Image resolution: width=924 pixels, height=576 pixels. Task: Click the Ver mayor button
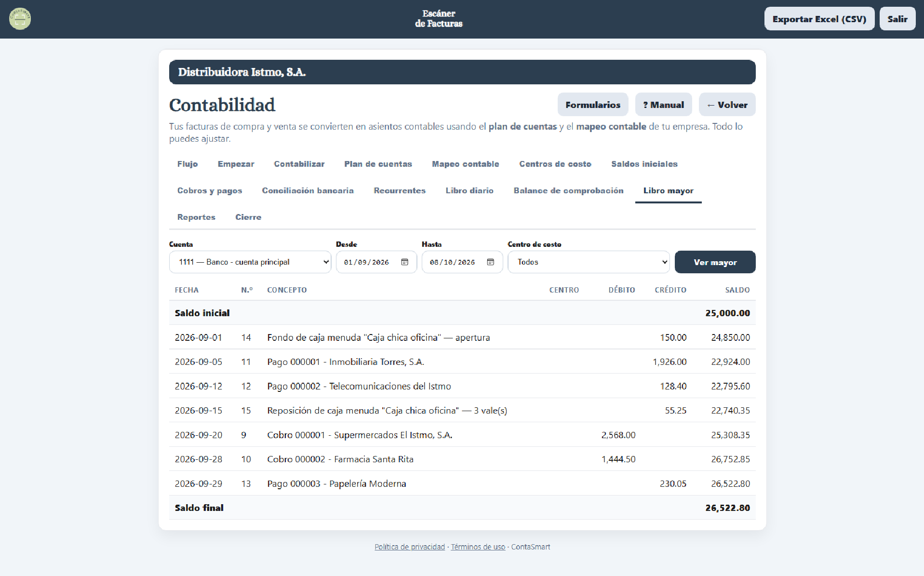coord(715,262)
